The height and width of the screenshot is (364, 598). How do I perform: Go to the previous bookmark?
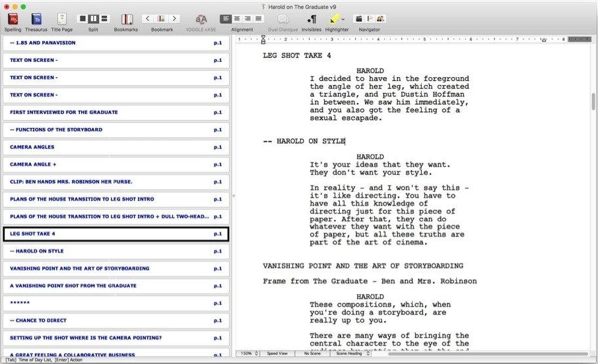click(x=148, y=18)
